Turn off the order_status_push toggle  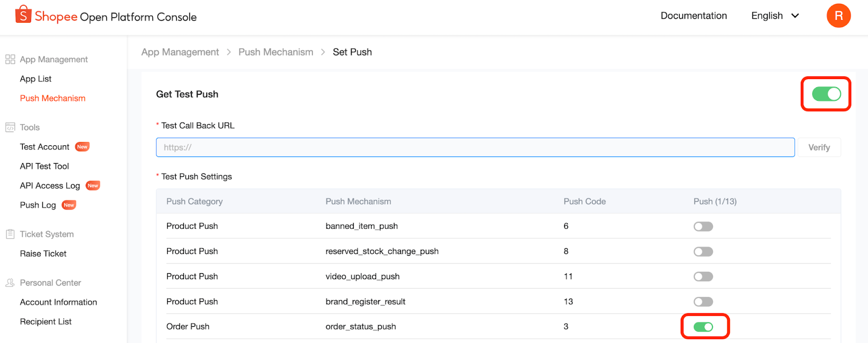[703, 327]
